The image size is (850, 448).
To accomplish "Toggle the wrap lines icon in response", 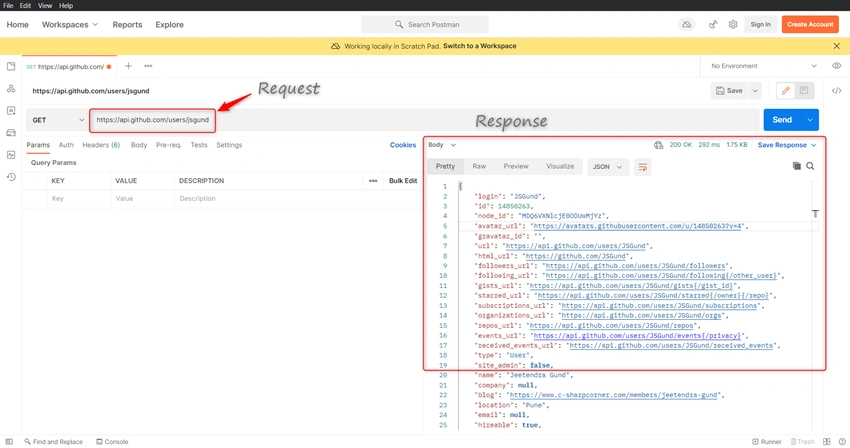I will (x=642, y=167).
